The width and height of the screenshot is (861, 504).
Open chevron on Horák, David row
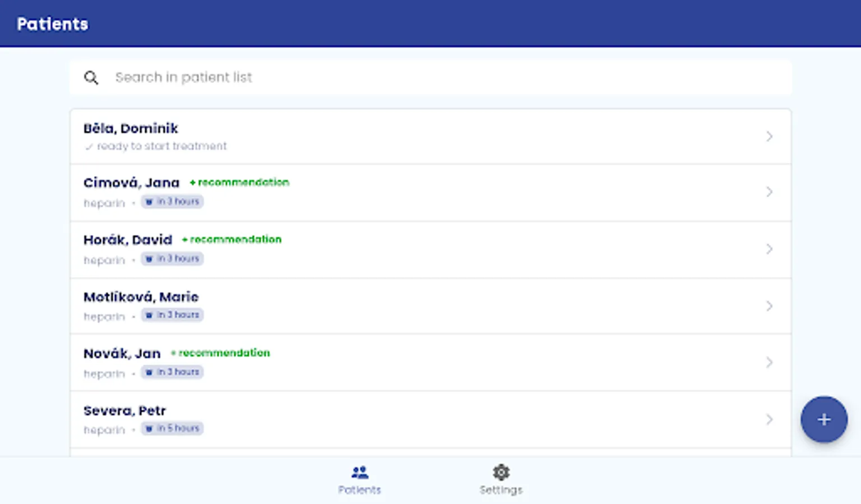(769, 249)
